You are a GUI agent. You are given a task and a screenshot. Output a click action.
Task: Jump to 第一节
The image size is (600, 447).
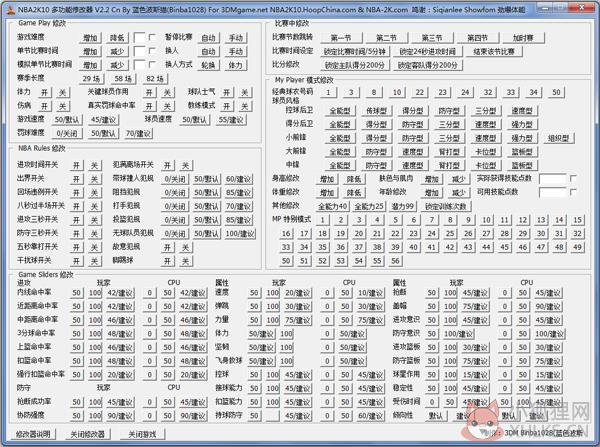point(341,38)
